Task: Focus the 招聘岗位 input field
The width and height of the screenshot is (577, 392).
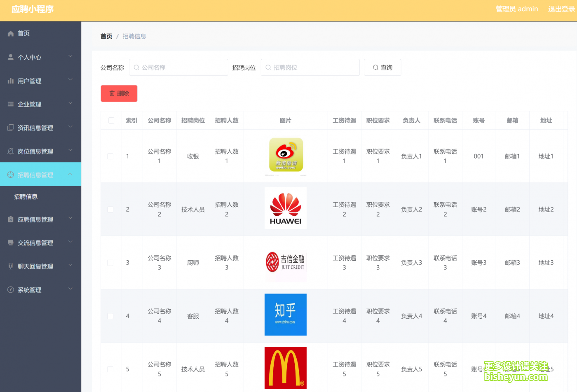Action: [x=310, y=68]
